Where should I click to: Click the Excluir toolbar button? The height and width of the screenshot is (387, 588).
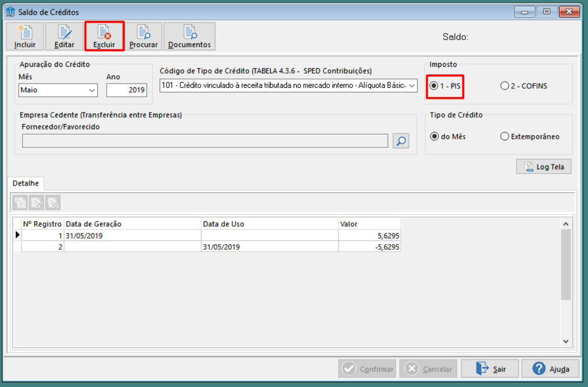pyautogui.click(x=104, y=36)
